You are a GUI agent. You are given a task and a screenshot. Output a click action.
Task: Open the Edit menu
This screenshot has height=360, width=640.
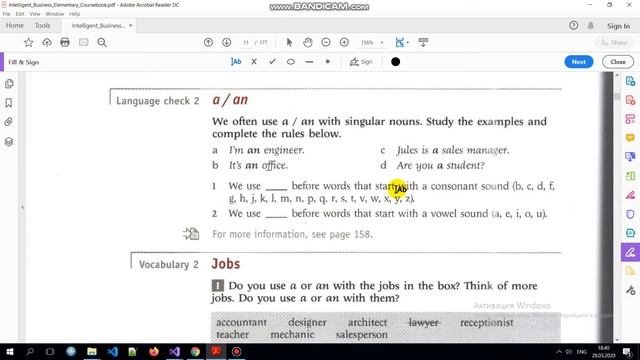(x=20, y=14)
